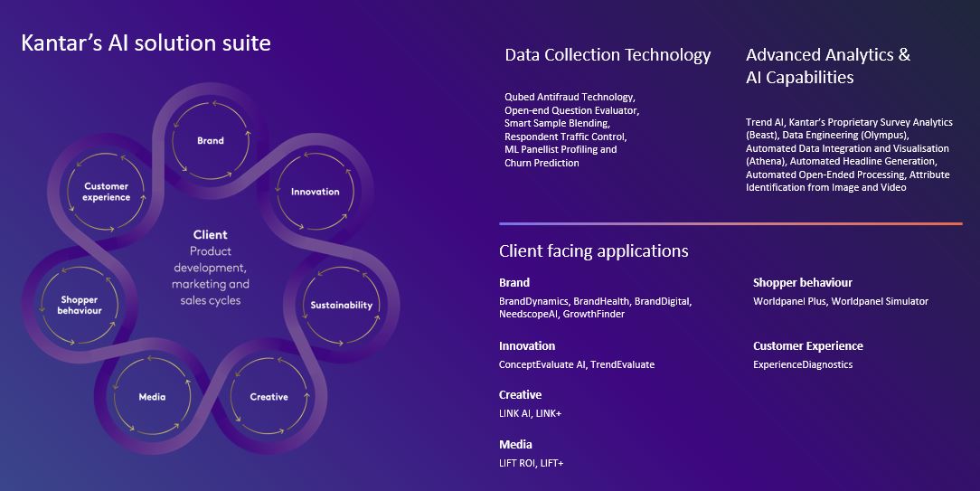Select the Brand heading under Client facing applications
The width and height of the screenshot is (980, 491).
point(514,282)
